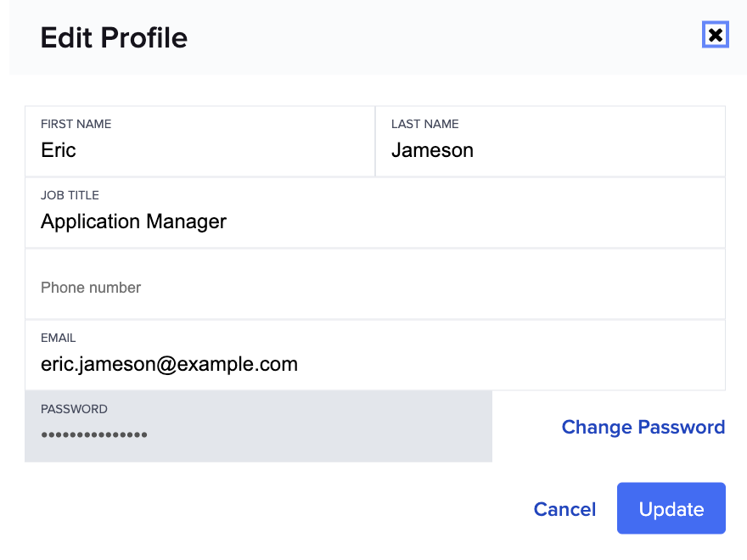This screenshot has width=747, height=560.
Task: Click empty space right of the email address
Action: 509,364
